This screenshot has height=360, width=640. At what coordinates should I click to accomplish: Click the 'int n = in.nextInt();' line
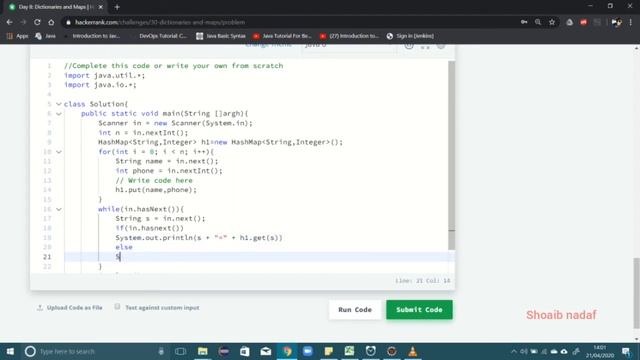143,133
